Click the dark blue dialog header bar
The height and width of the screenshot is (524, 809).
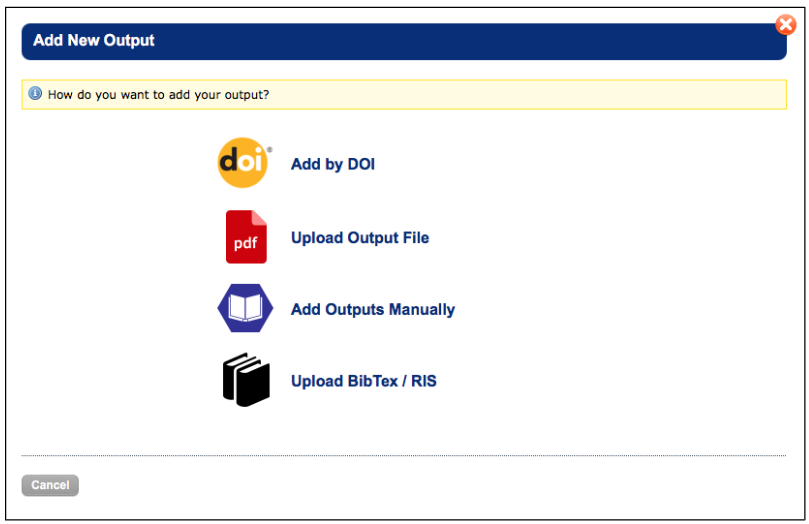(450, 42)
